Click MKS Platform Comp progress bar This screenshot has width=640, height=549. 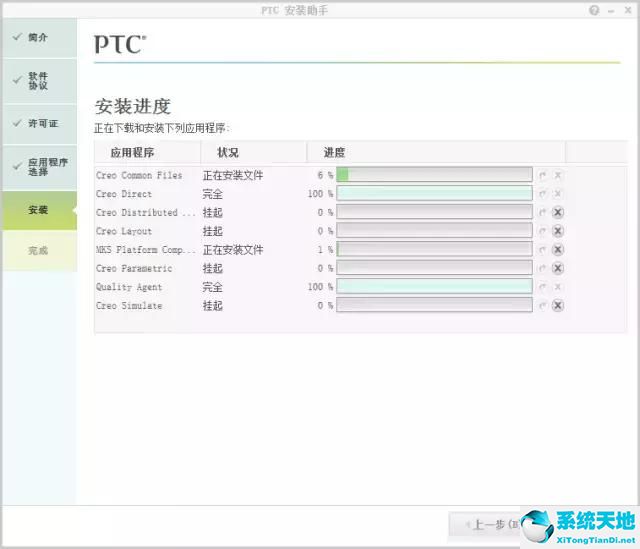click(x=434, y=249)
